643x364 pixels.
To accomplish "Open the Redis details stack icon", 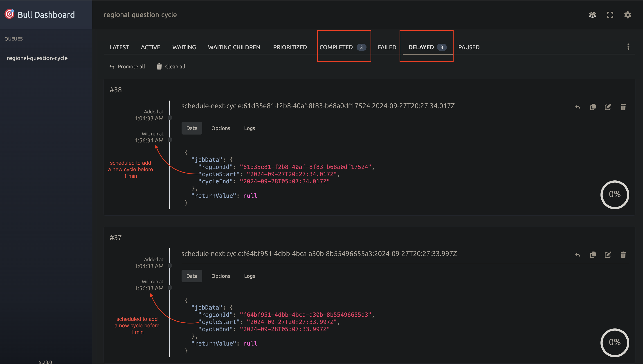I will pyautogui.click(x=592, y=15).
